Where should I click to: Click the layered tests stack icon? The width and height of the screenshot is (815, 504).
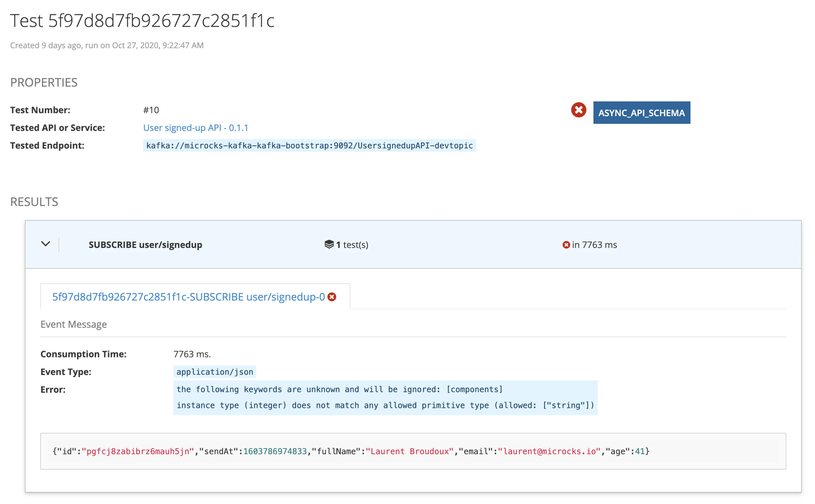[x=329, y=244]
